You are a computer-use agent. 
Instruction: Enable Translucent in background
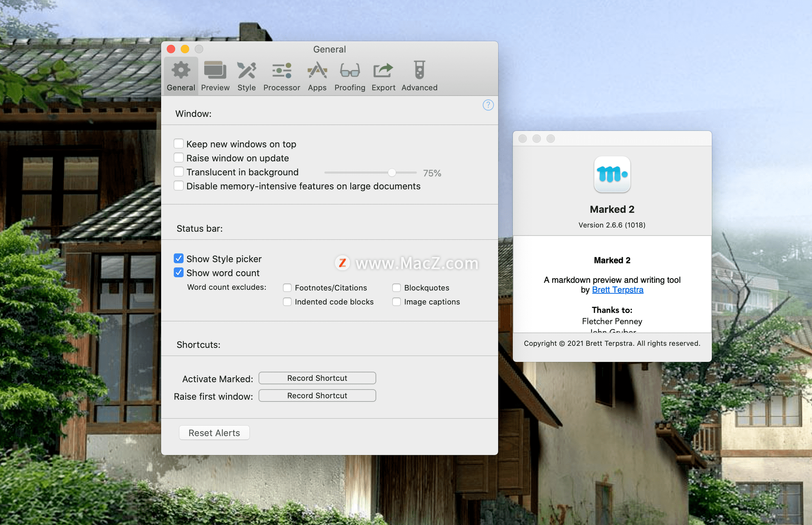178,172
